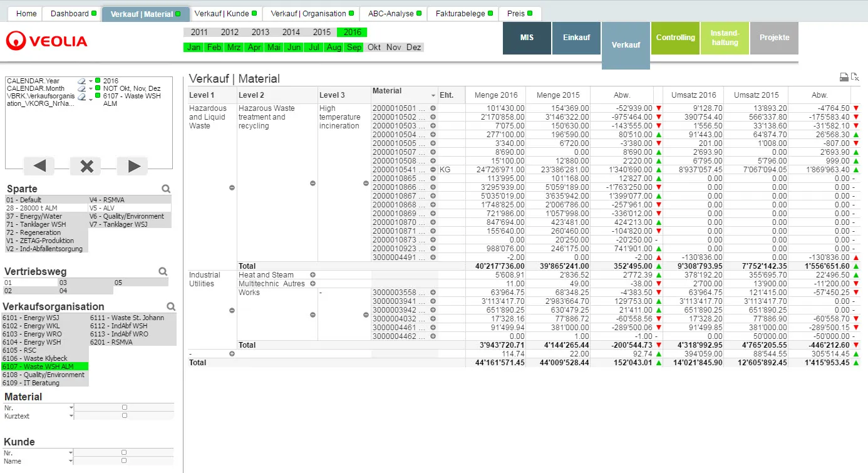Erase the CALENDAR.Month current selection
The width and height of the screenshot is (868, 473).
coord(81,89)
